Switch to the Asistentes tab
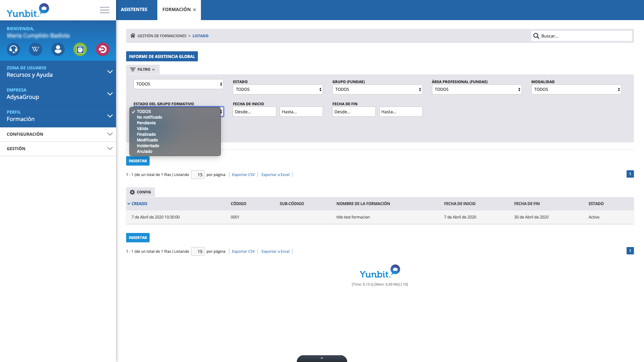This screenshot has height=362, width=644. (x=134, y=10)
